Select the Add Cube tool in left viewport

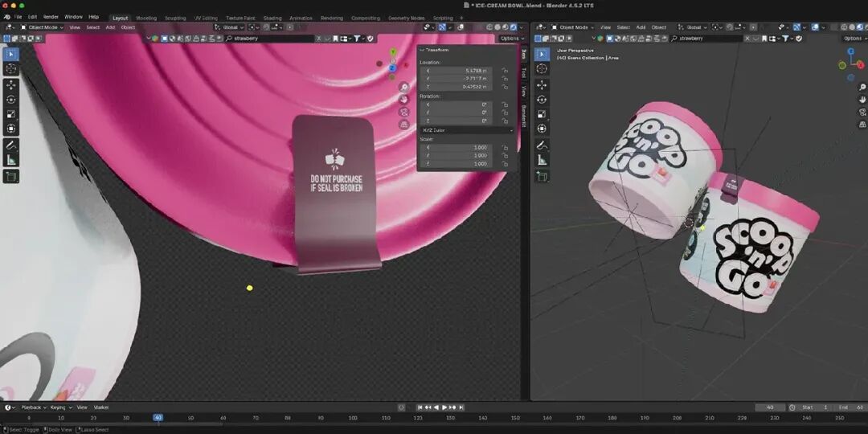tap(11, 177)
